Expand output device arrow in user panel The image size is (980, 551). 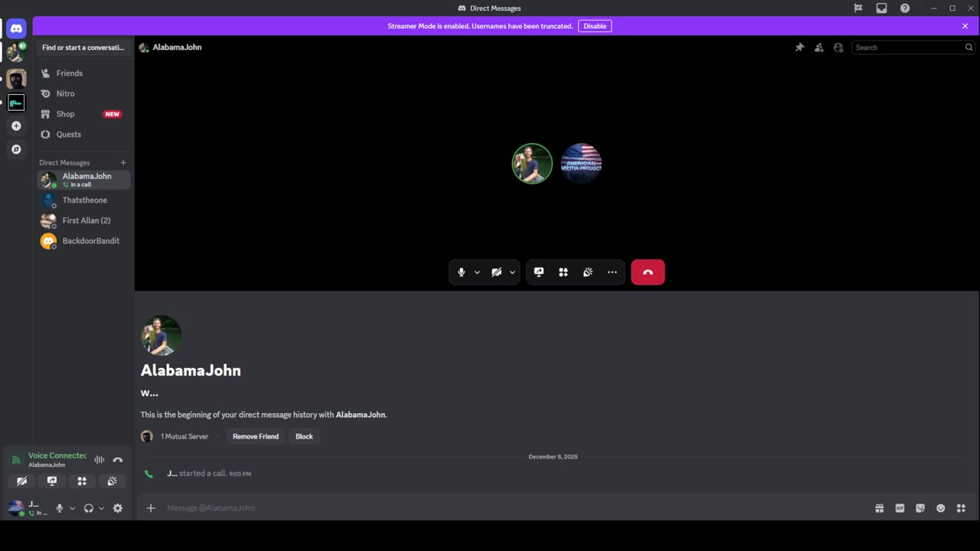(x=101, y=508)
